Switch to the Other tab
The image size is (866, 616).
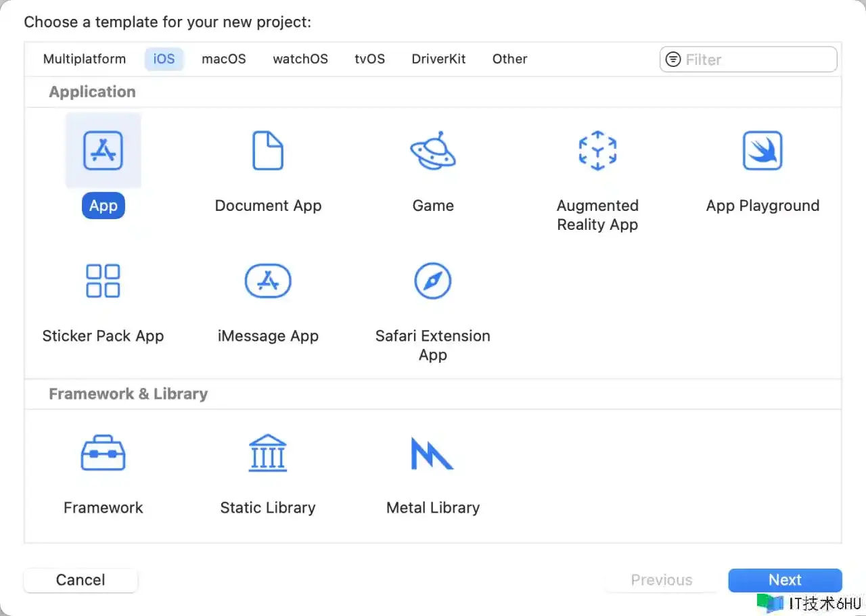click(x=510, y=59)
